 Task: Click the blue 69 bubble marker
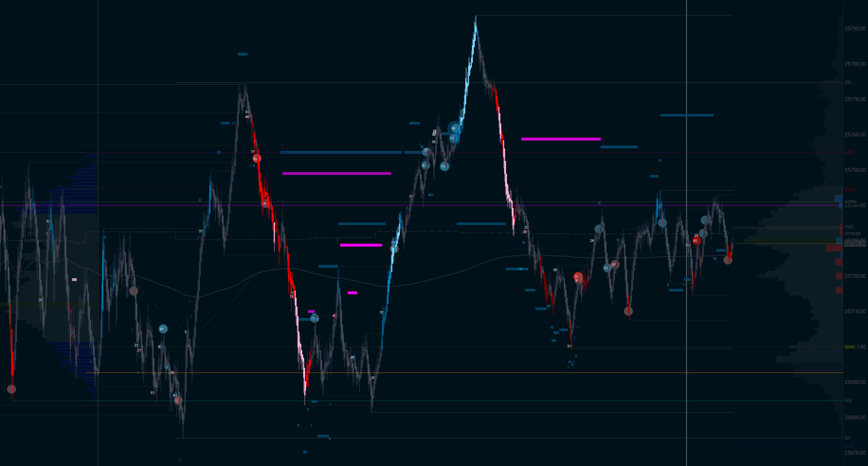pos(163,329)
